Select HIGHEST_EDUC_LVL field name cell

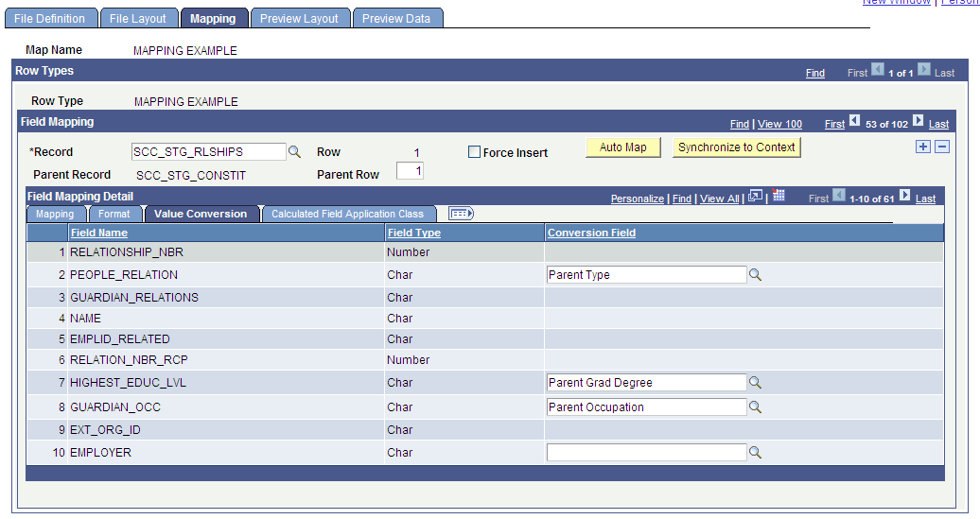128,383
